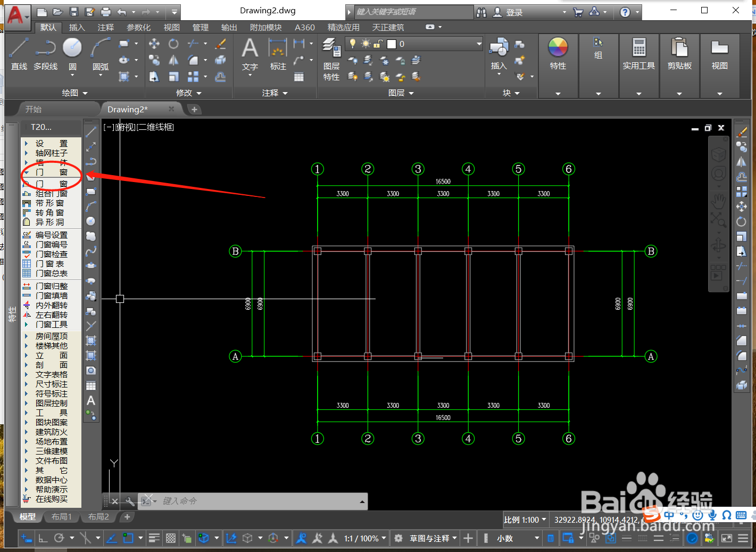Click the Undo arrow in the quick access toolbar
The image size is (756, 552).
(x=122, y=12)
